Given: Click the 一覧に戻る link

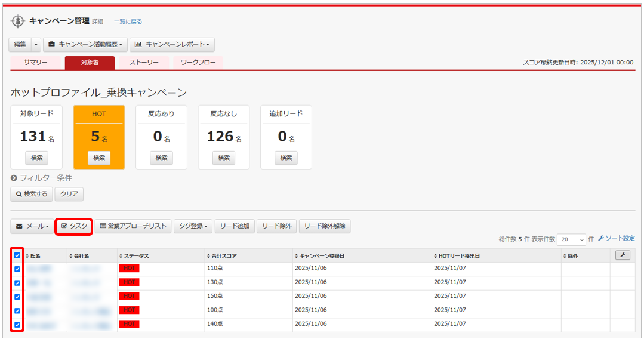Looking at the screenshot, I should [128, 21].
